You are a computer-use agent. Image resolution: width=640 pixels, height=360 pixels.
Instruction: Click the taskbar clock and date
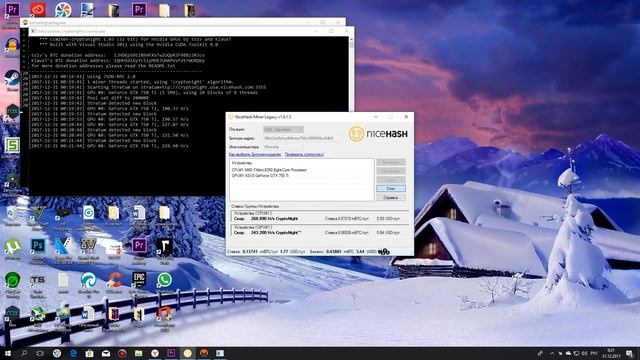611,353
